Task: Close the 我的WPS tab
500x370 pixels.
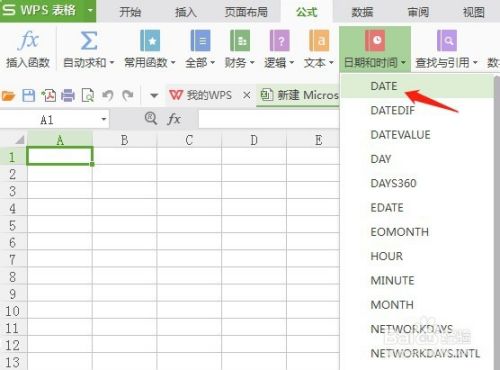Action: [x=247, y=95]
